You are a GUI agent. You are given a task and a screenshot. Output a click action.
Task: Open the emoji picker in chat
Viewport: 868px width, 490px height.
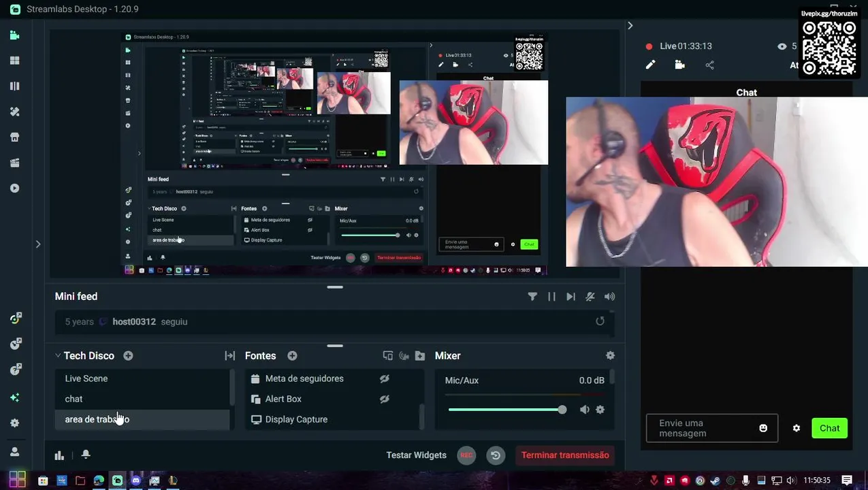763,428
